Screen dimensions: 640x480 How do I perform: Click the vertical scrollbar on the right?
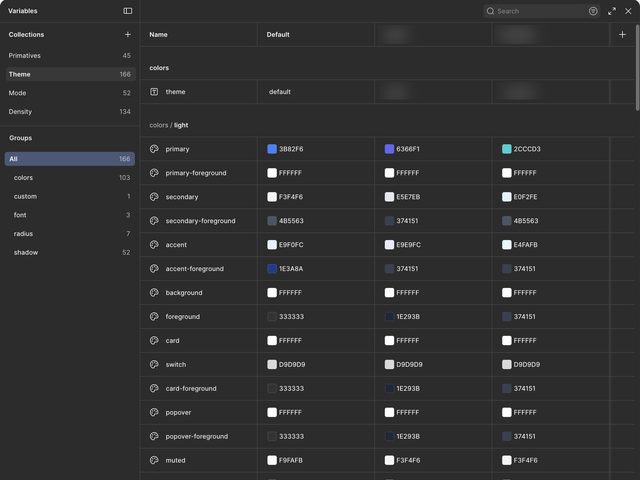tap(637, 67)
